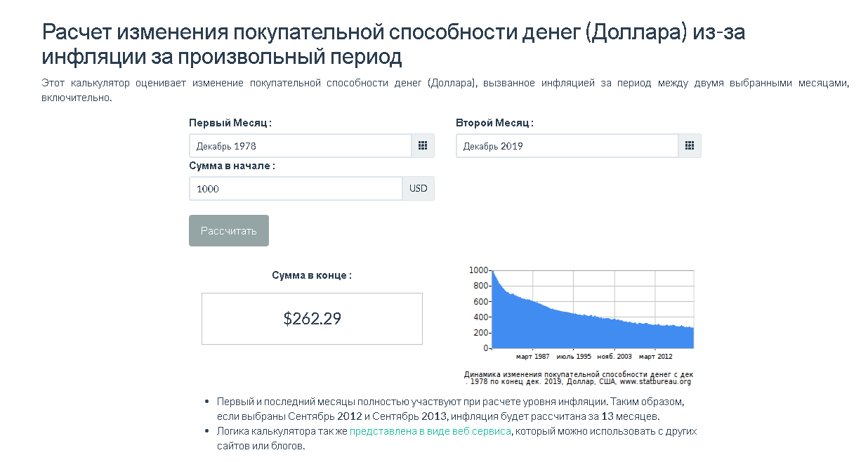Click the Второй Месяц label
The width and height of the screenshot is (868, 462).
click(x=494, y=123)
